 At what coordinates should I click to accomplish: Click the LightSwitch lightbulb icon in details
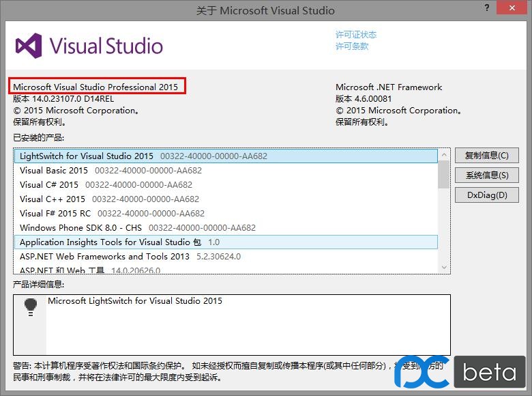click(31, 307)
